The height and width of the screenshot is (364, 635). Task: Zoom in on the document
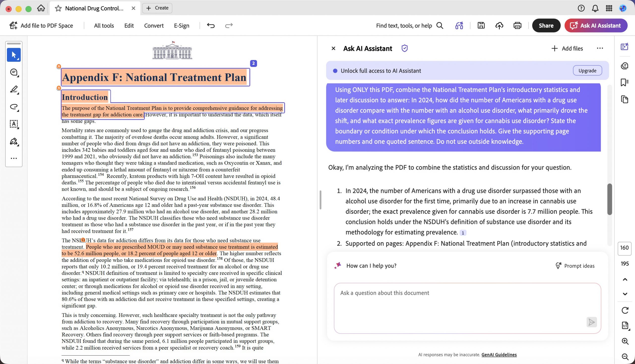click(x=625, y=341)
